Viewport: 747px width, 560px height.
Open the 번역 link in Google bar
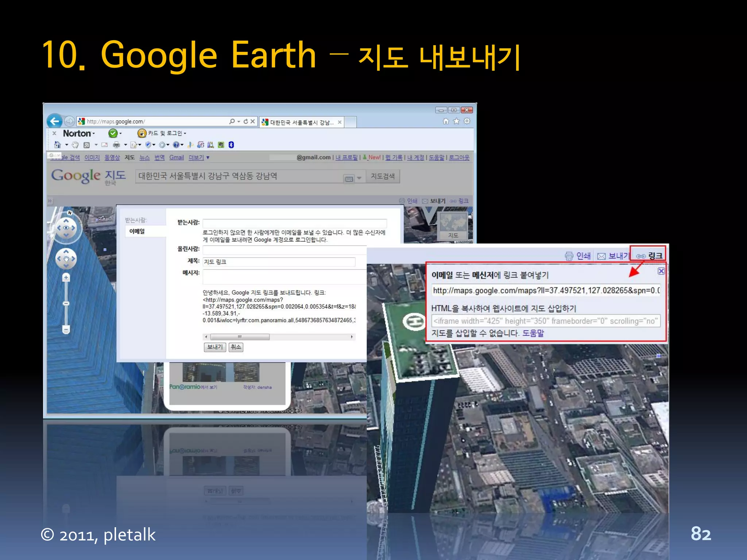tap(159, 157)
